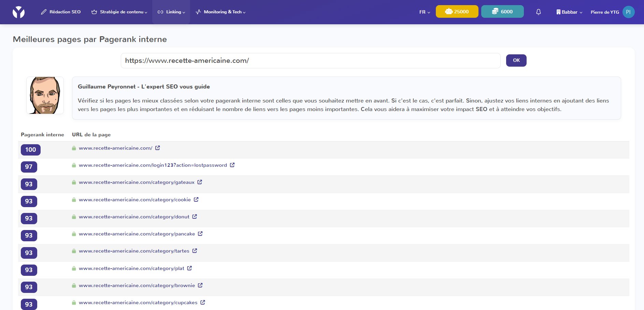
Task: Click the 25000 robot credits button
Action: [x=457, y=12]
